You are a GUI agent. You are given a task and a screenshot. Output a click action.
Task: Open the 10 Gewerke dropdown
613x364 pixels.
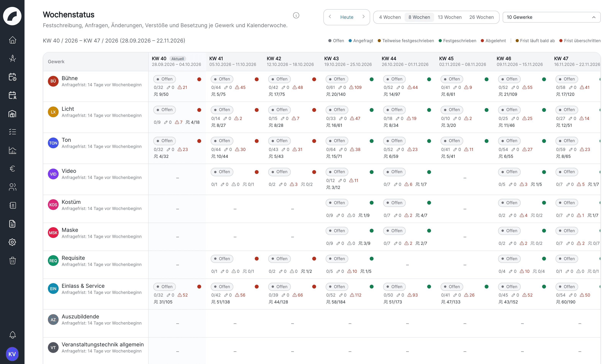tap(551, 17)
